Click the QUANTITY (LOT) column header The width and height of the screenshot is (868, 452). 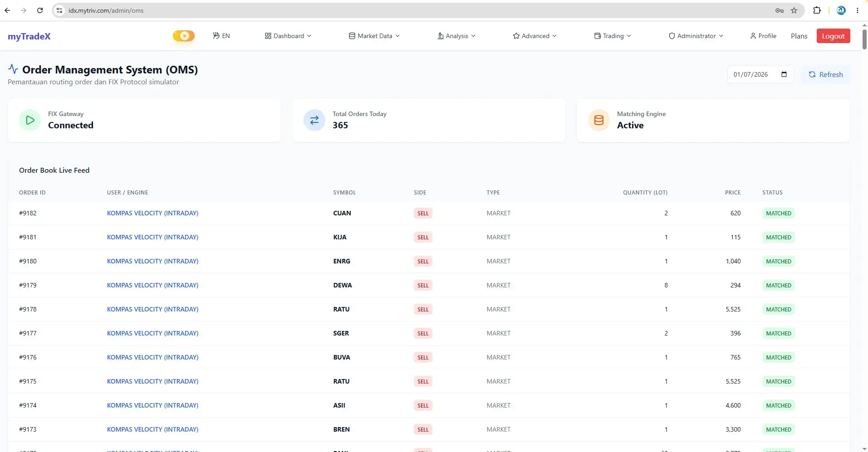pyautogui.click(x=645, y=193)
